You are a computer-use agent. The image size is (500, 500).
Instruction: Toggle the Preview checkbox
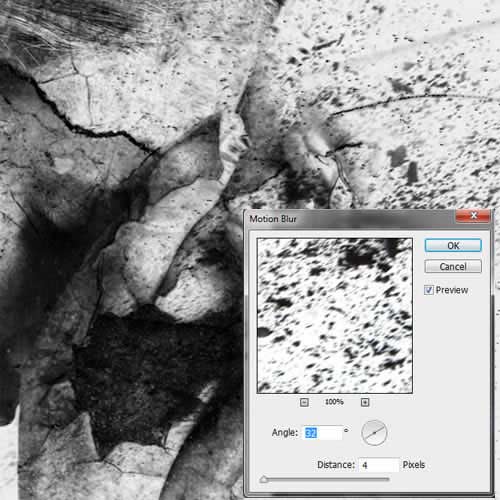point(429,290)
